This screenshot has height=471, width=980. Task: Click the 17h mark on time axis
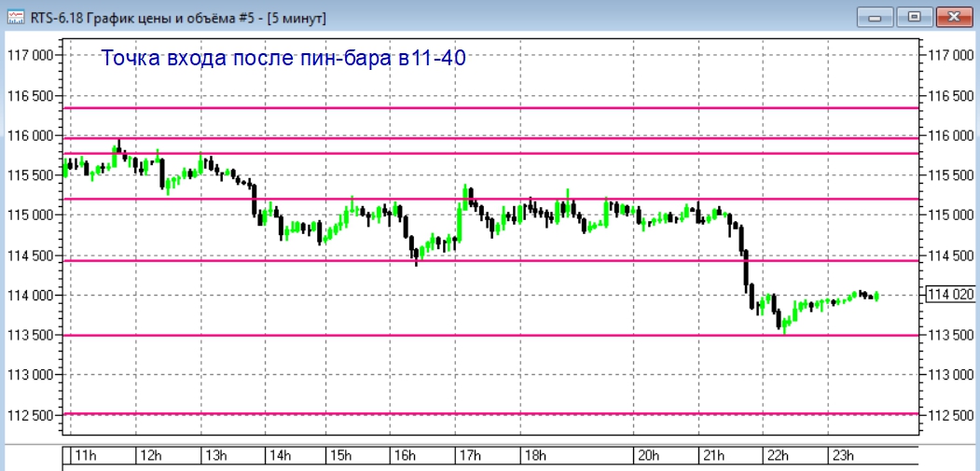[469, 455]
